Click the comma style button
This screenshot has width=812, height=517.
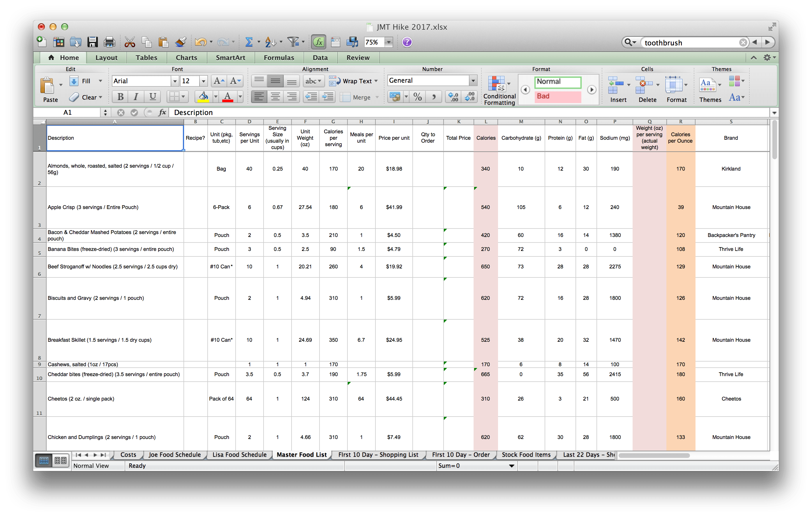434,97
